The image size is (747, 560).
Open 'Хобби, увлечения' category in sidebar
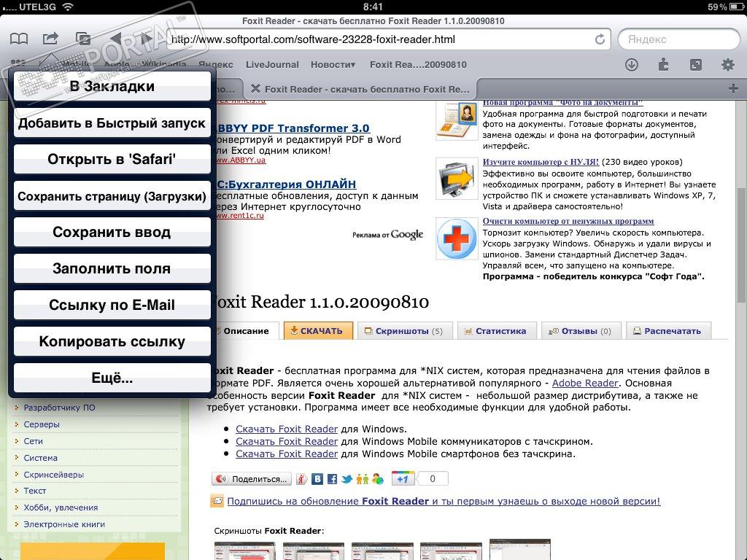61,507
